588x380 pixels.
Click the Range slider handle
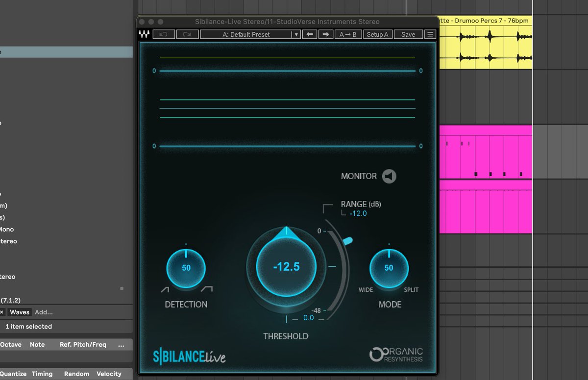347,240
